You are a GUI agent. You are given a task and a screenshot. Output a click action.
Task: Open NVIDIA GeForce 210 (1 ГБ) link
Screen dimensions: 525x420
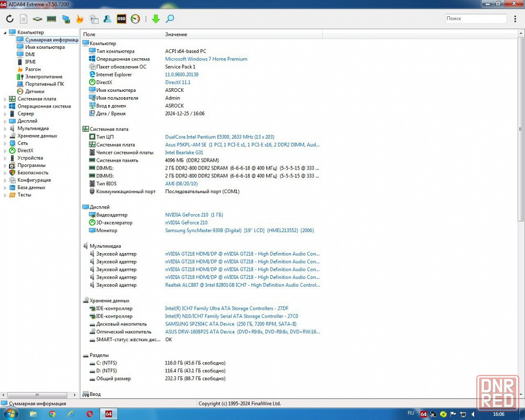pyautogui.click(x=194, y=215)
